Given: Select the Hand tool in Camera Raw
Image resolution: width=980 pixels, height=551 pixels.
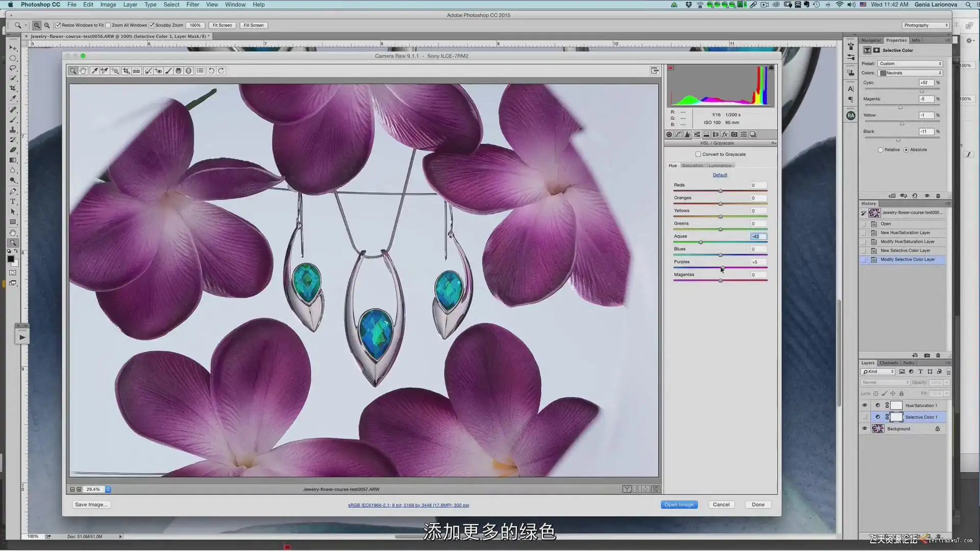Looking at the screenshot, I should coord(83,71).
